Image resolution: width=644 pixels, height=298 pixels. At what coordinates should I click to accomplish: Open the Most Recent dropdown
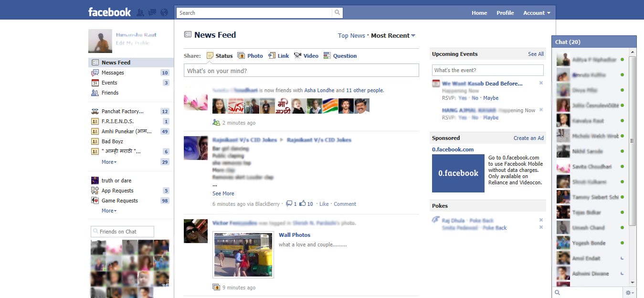coord(392,35)
